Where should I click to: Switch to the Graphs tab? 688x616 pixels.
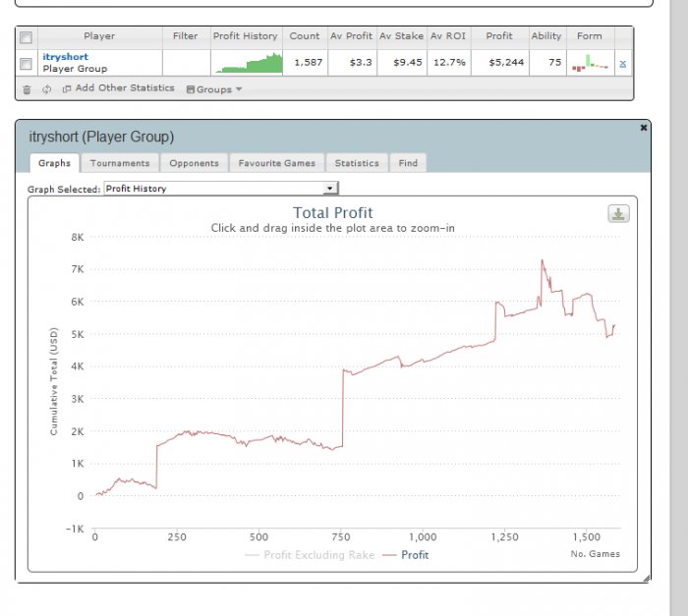[x=54, y=163]
